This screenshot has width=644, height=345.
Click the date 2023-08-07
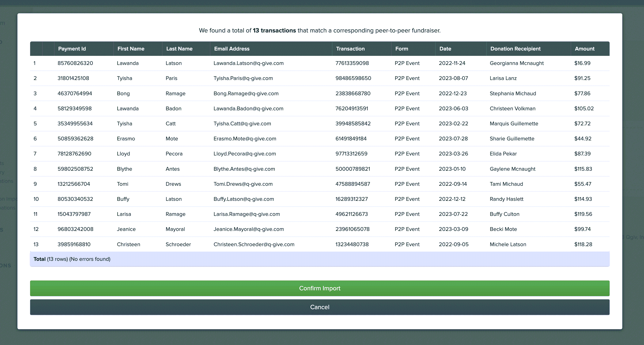click(x=453, y=78)
